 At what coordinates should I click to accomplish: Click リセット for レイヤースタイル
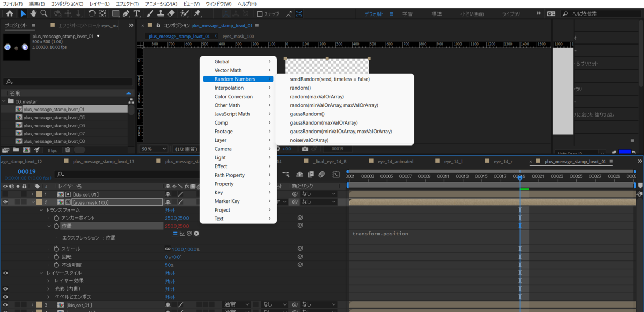170,273
